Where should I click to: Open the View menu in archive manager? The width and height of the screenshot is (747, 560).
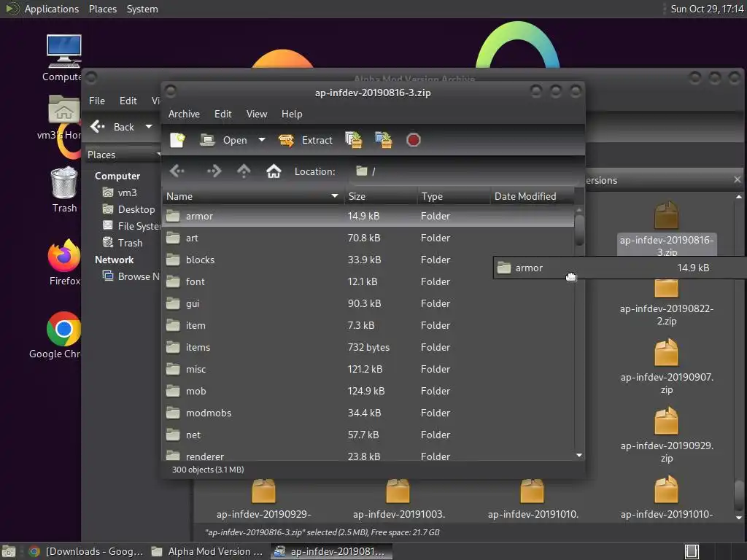click(257, 114)
